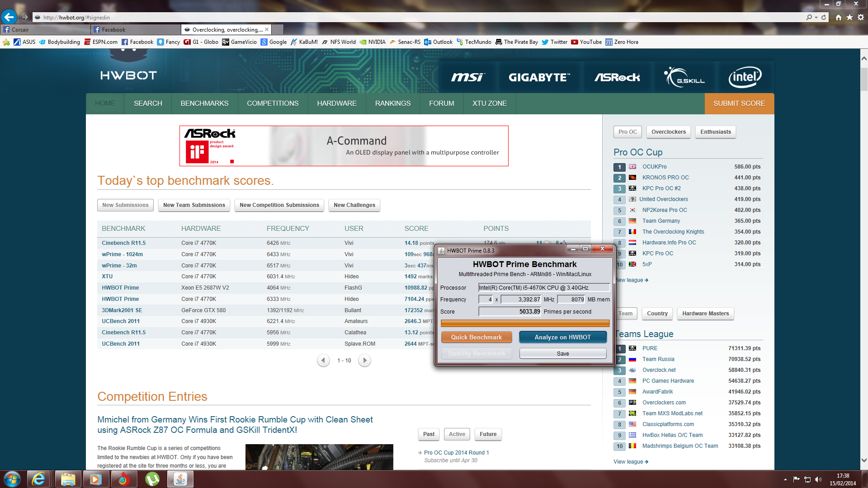
Task: Open Java app icon in taskbar
Action: point(180,479)
